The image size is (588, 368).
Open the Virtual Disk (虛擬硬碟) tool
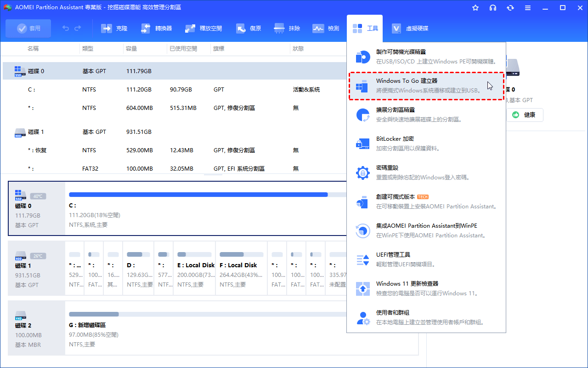point(397,29)
